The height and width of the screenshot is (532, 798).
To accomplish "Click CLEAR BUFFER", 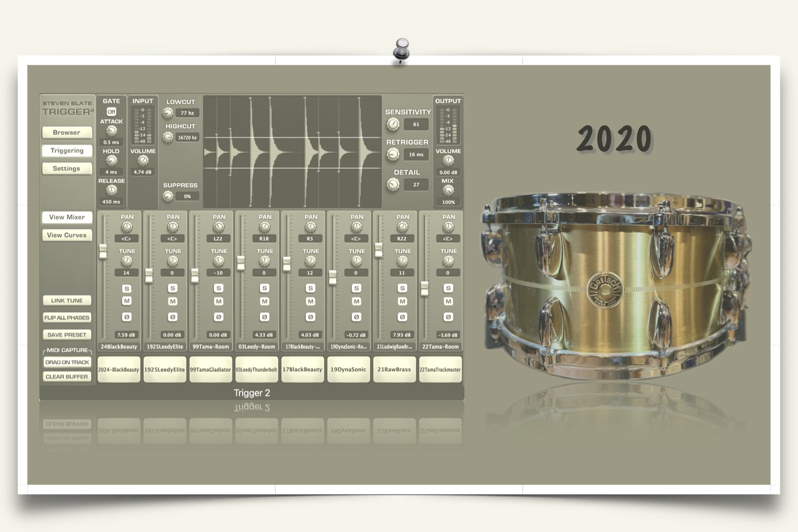I will point(67,377).
